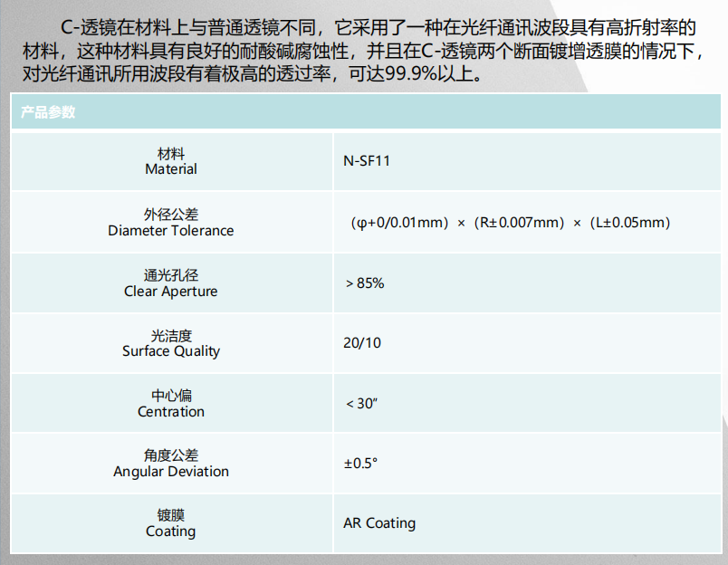Select the Centration label
Screen dimensions: 728x565
point(171,404)
